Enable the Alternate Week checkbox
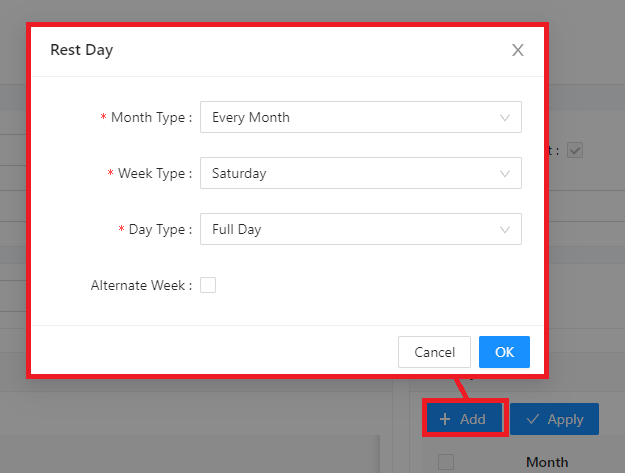 pyautogui.click(x=208, y=285)
